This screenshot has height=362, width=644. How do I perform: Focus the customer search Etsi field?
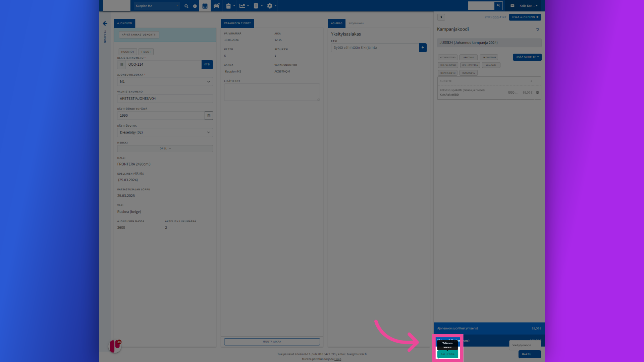(375, 48)
